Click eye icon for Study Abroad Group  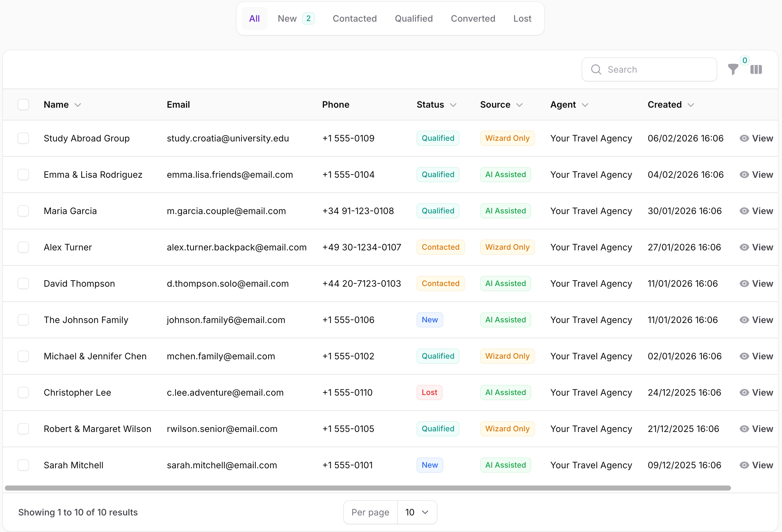click(x=744, y=138)
